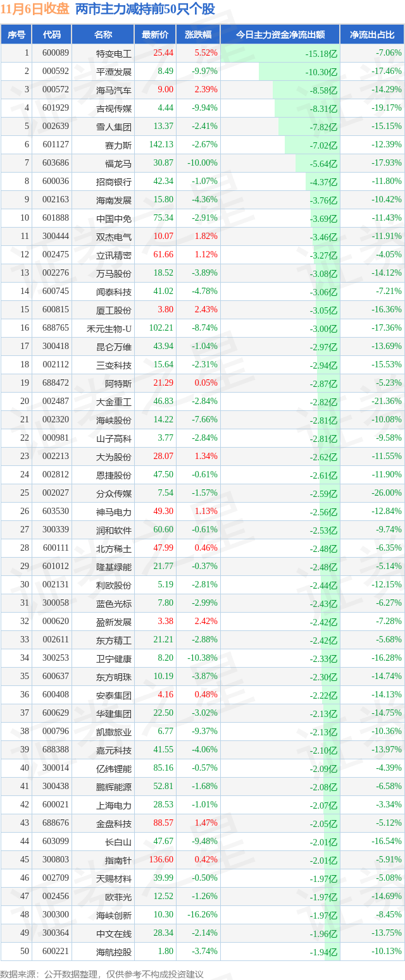Select stock name 蓝色光标

pyautogui.click(x=114, y=603)
